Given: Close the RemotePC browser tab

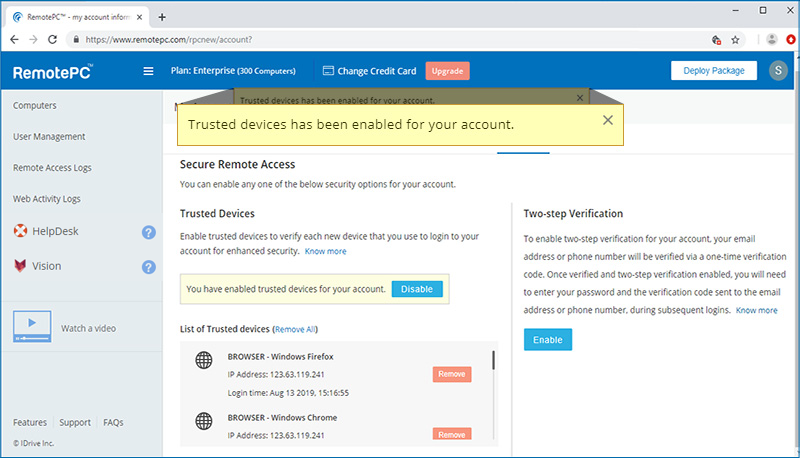Looking at the screenshot, I should tap(139, 17).
